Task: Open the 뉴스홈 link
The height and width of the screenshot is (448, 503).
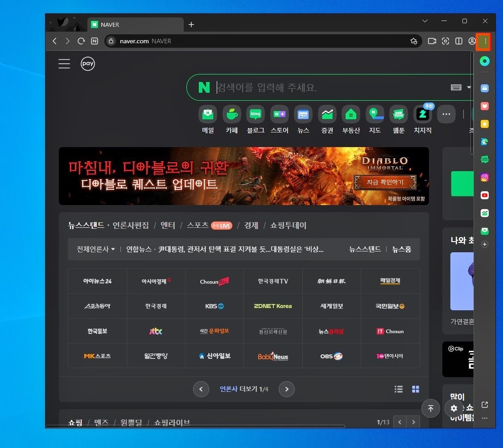Action: coord(402,249)
